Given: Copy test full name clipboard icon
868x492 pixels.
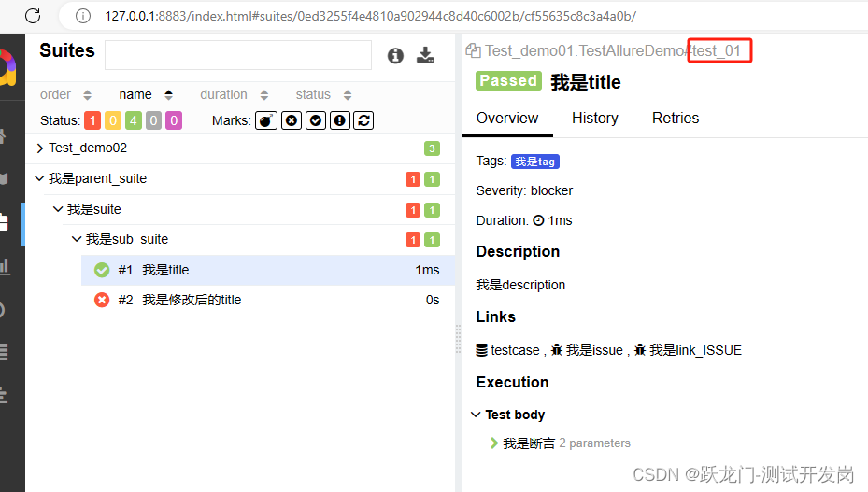Looking at the screenshot, I should (474, 50).
